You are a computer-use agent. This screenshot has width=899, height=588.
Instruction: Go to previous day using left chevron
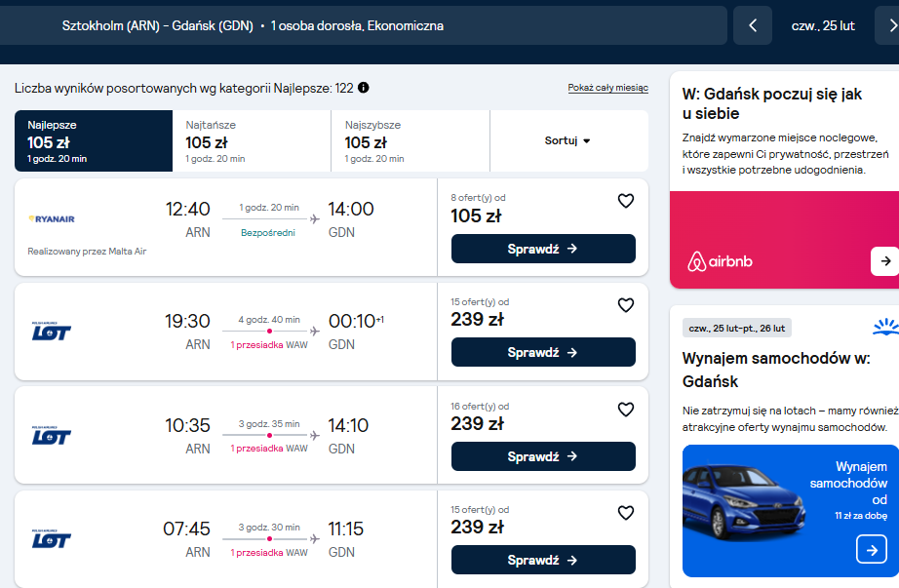(753, 25)
